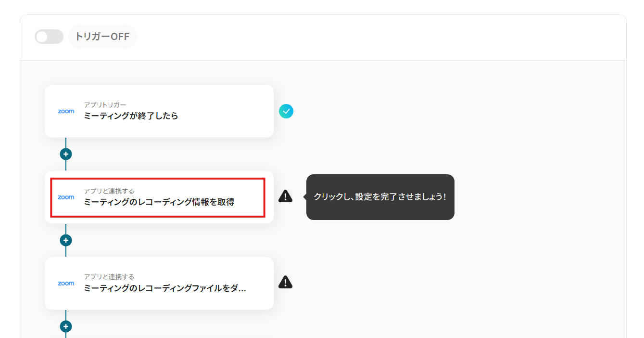Click the クリックし、設定を完了させましょう! tooltip
The image size is (644, 338).
(380, 197)
